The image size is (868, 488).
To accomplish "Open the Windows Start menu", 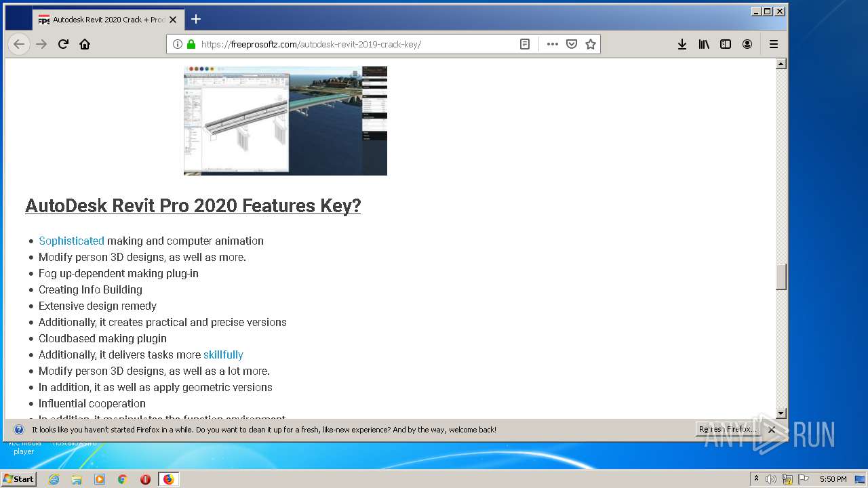I will pyautogui.click(x=18, y=479).
